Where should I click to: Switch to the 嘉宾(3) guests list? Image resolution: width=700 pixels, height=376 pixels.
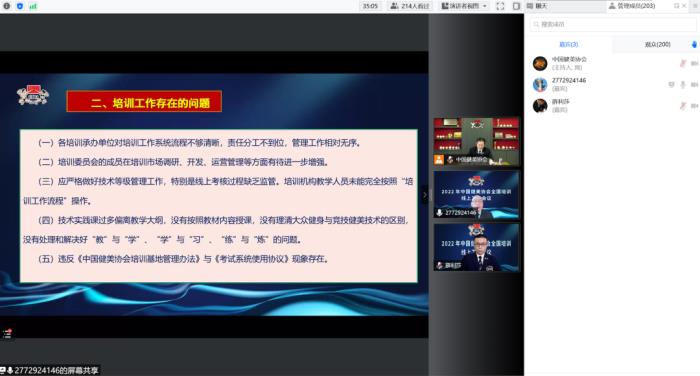click(x=568, y=44)
